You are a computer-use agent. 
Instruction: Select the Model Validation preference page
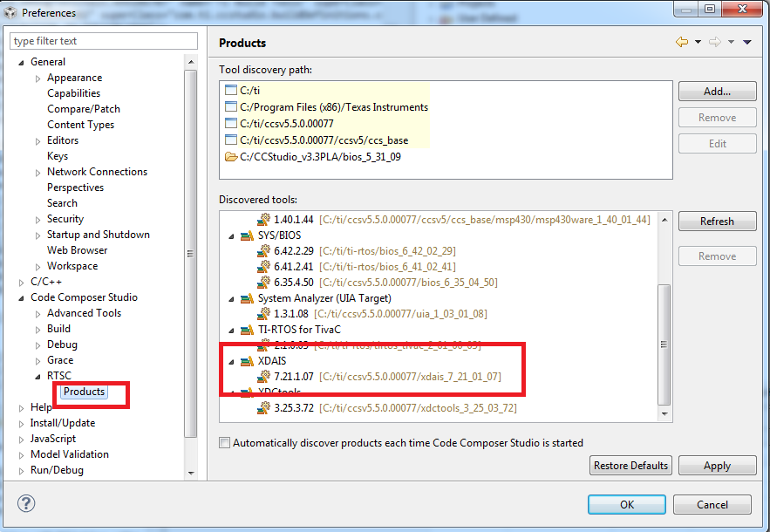70,454
